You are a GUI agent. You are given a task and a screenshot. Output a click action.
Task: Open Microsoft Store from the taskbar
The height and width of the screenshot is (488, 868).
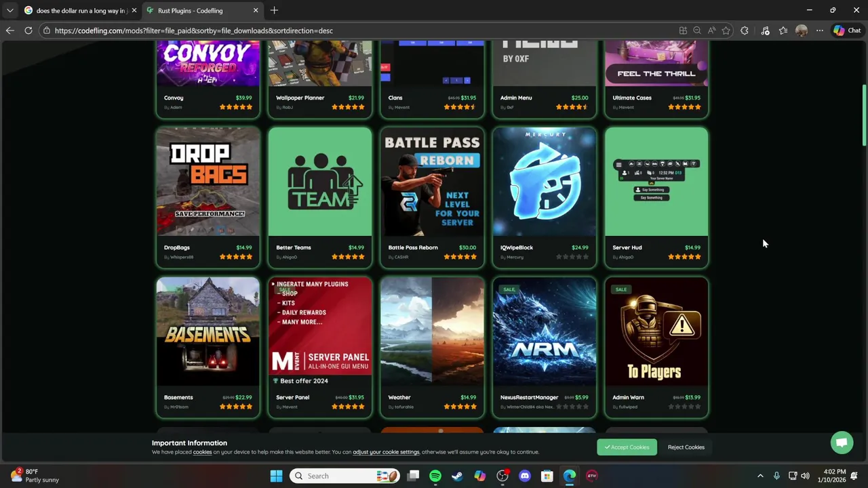(x=547, y=476)
